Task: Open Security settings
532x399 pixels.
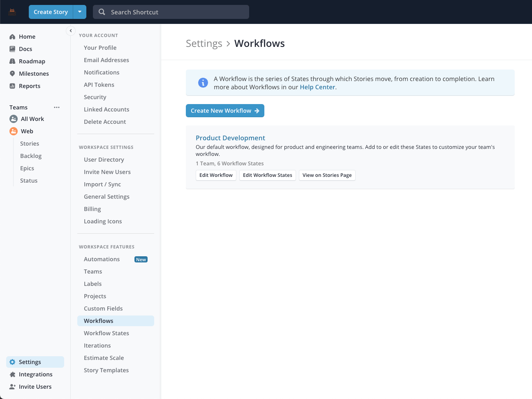Action: coord(95,97)
